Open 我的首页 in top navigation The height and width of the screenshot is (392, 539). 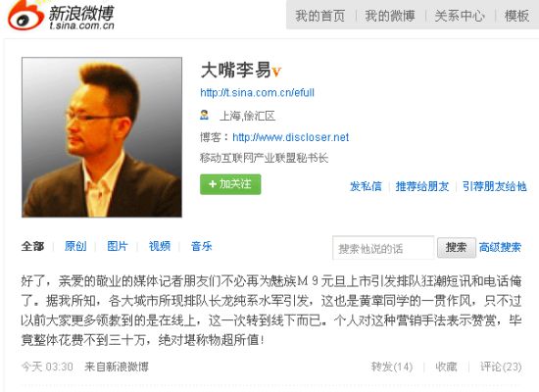point(320,16)
